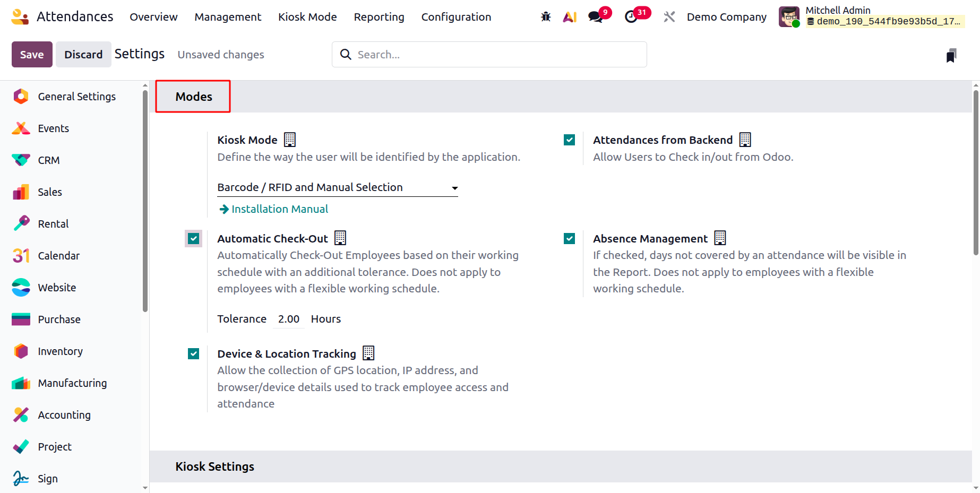Open the activities clock icon
Image resolution: width=980 pixels, height=493 pixels.
[x=631, y=17]
